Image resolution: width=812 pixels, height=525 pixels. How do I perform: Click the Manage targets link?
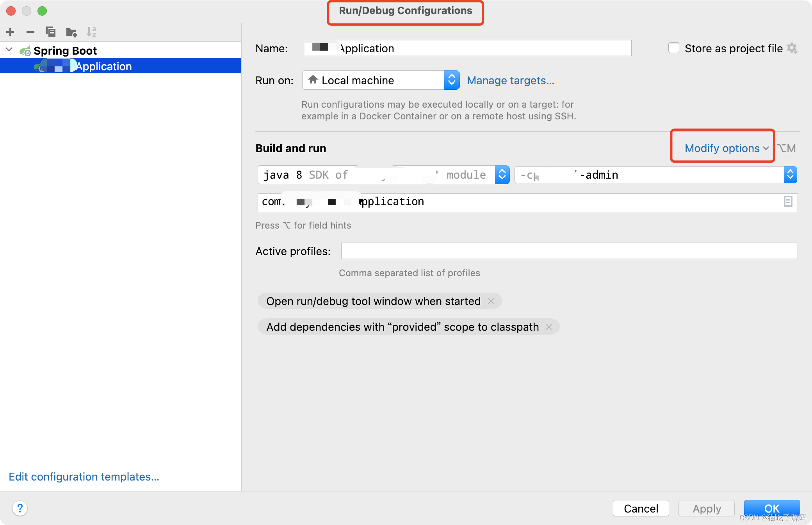(511, 80)
